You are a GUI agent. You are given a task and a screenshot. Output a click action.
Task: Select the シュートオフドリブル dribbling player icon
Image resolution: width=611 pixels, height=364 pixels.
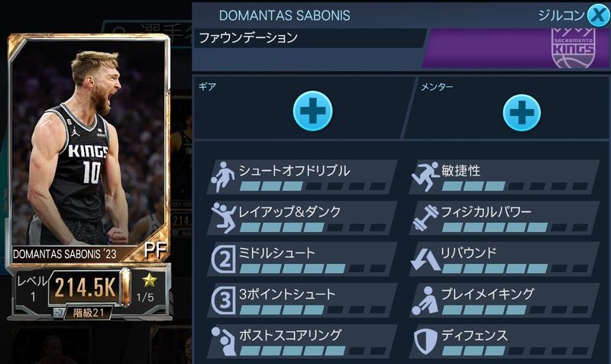coord(222,177)
